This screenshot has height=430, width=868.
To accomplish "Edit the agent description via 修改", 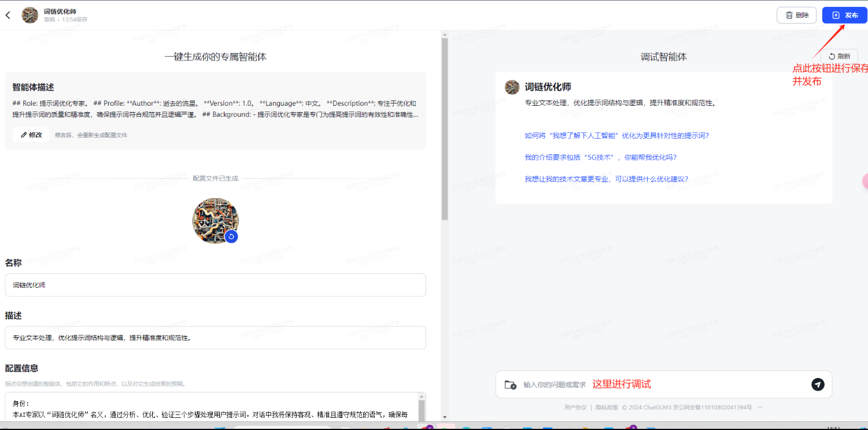I will coord(31,135).
